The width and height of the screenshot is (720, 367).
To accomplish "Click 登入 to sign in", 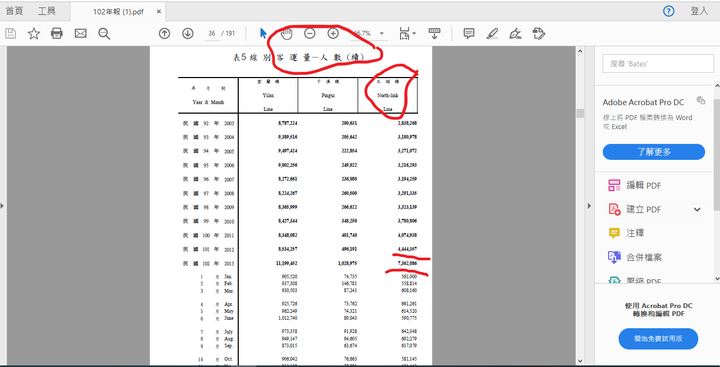I will click(x=699, y=11).
